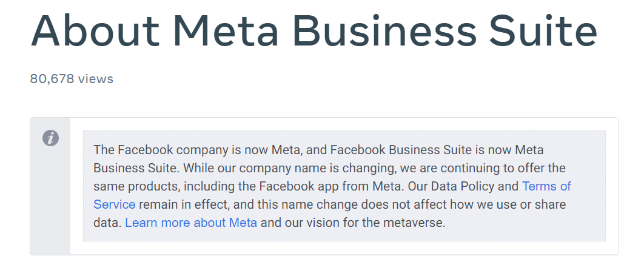
Task: Click the word "Suite" in the page heading
Action: click(543, 31)
